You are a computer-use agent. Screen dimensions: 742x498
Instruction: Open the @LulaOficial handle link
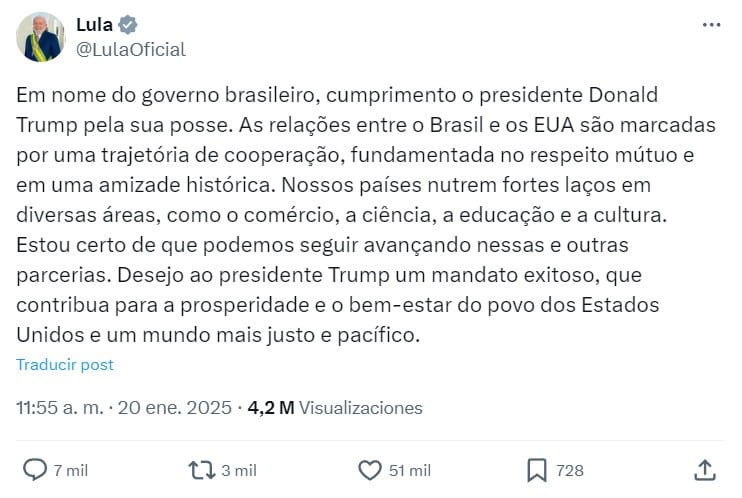pos(130,49)
